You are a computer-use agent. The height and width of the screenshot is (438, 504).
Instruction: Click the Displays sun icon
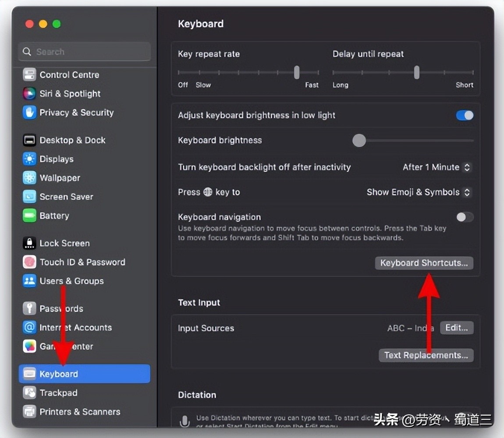[29, 159]
